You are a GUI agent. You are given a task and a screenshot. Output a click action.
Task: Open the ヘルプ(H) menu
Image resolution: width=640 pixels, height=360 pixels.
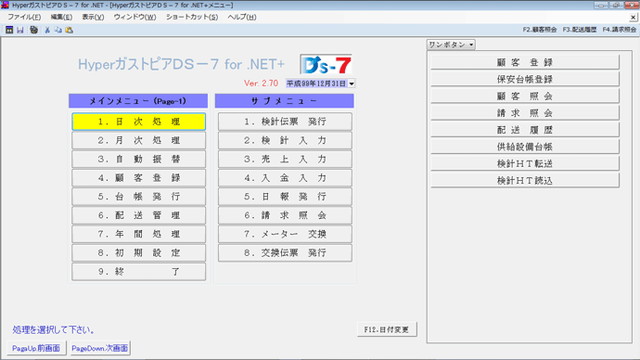pos(242,17)
